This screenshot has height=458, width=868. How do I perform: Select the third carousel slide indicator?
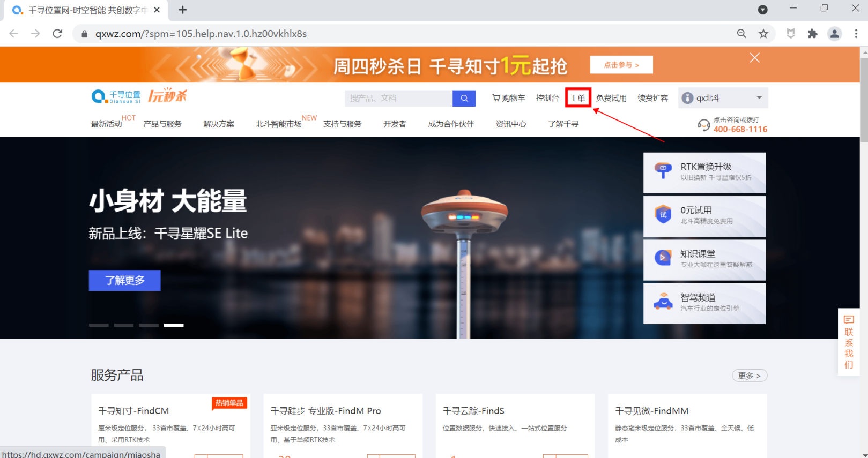149,325
